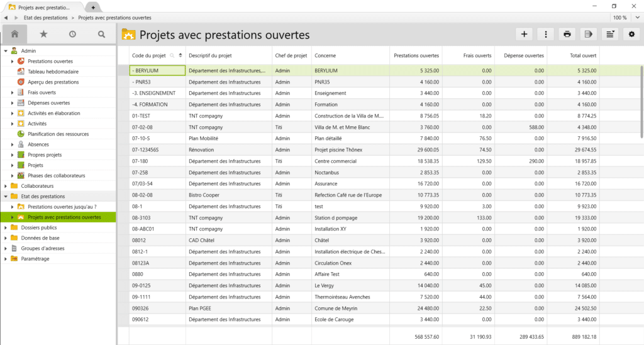Open a new tab with plus

tap(93, 8)
